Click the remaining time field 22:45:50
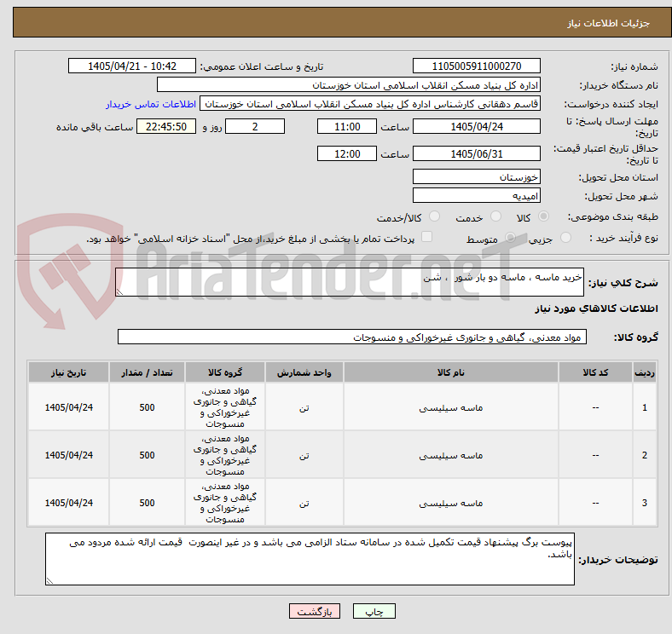Viewport: 672px width, 634px height. [x=166, y=126]
